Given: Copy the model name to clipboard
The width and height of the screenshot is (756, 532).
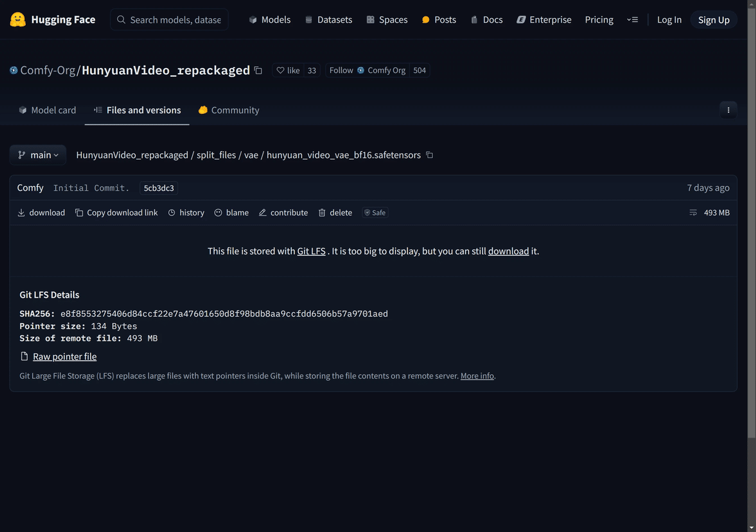Looking at the screenshot, I should (x=258, y=71).
